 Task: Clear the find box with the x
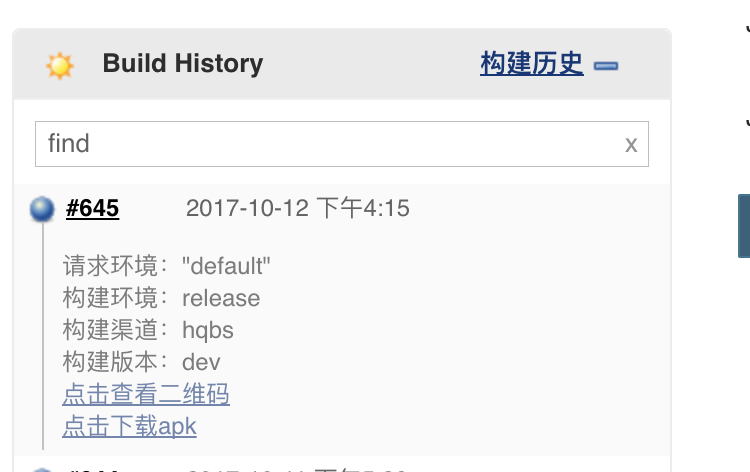631,144
